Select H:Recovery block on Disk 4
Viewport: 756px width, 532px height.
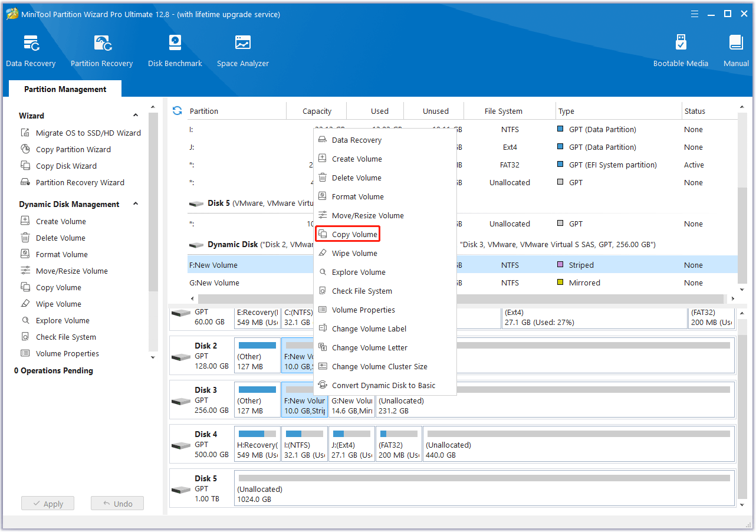click(x=257, y=445)
